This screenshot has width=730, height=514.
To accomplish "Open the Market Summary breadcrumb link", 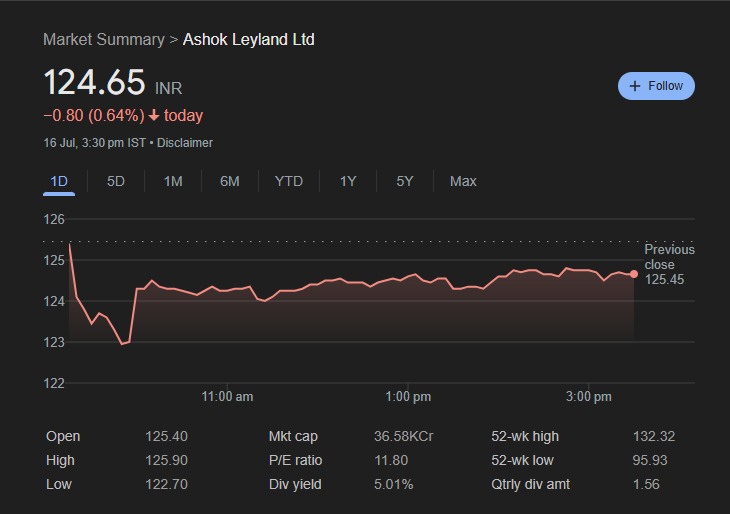I will click(104, 40).
